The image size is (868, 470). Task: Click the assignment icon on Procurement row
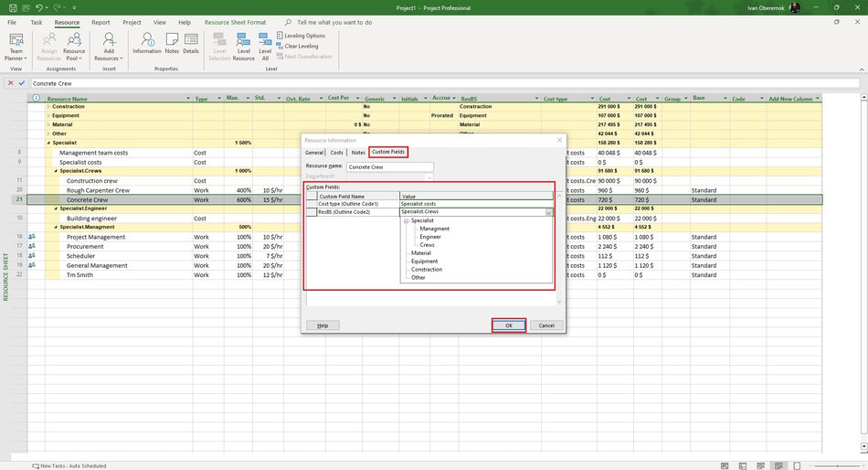tap(32, 246)
